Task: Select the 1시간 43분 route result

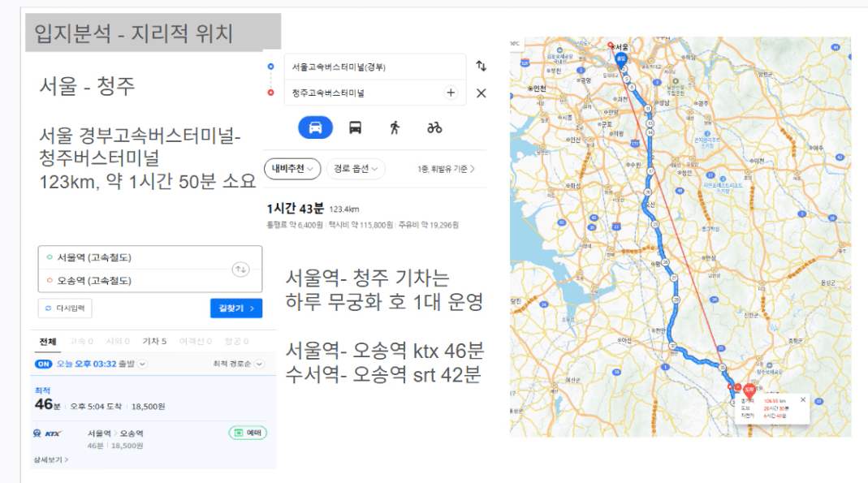Action: 295,209
